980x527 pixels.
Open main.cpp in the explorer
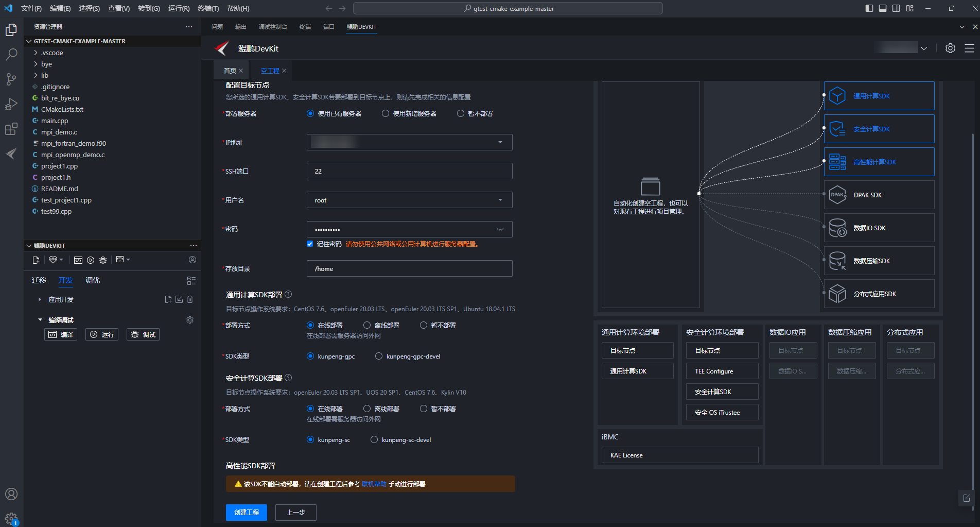[55, 121]
